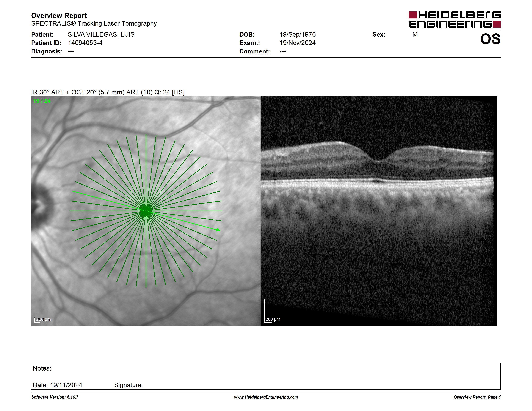Click the green arrowhead of the active scan line
Screen dimensions: 532x411
coord(218,230)
